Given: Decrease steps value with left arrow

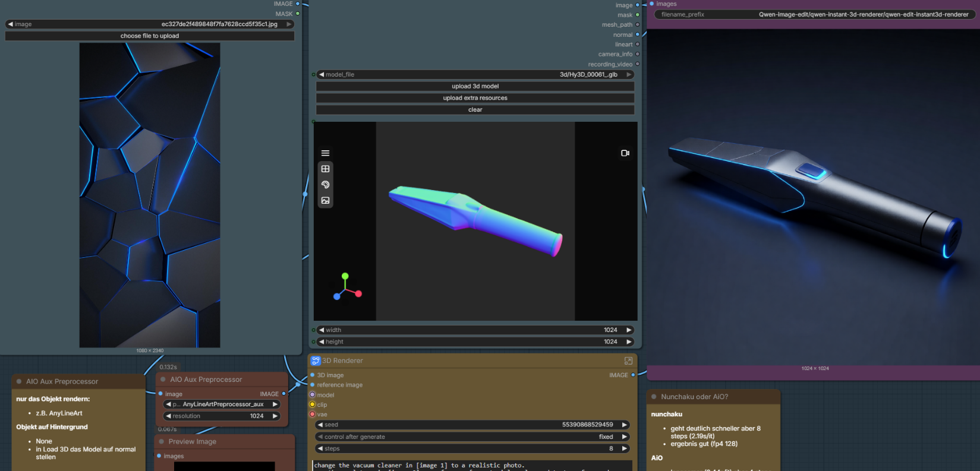Looking at the screenshot, I should [321, 449].
